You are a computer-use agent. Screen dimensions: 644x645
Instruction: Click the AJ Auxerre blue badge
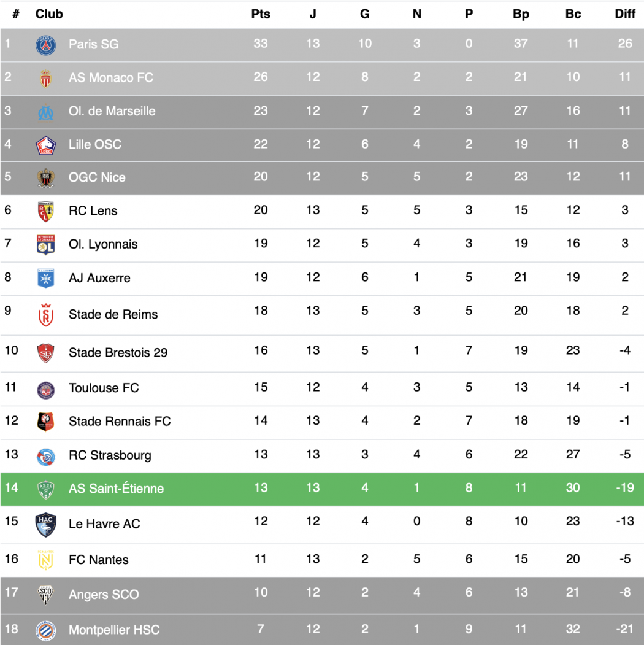pos(45,279)
